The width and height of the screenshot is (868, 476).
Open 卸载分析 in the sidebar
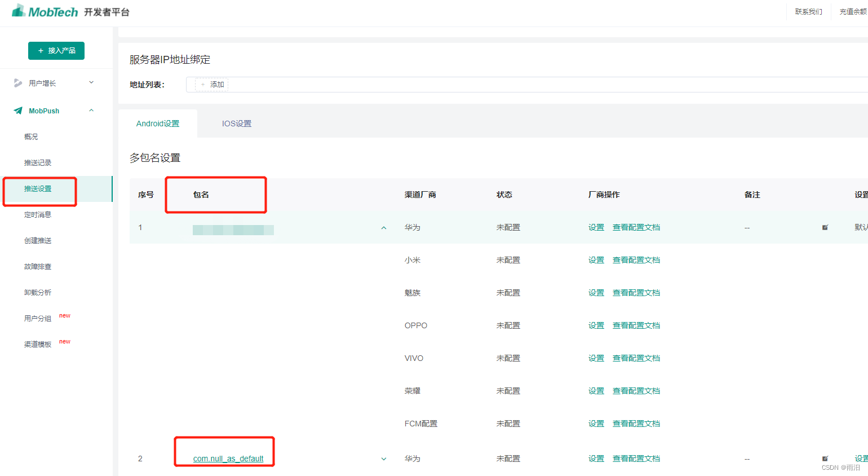[x=38, y=292]
